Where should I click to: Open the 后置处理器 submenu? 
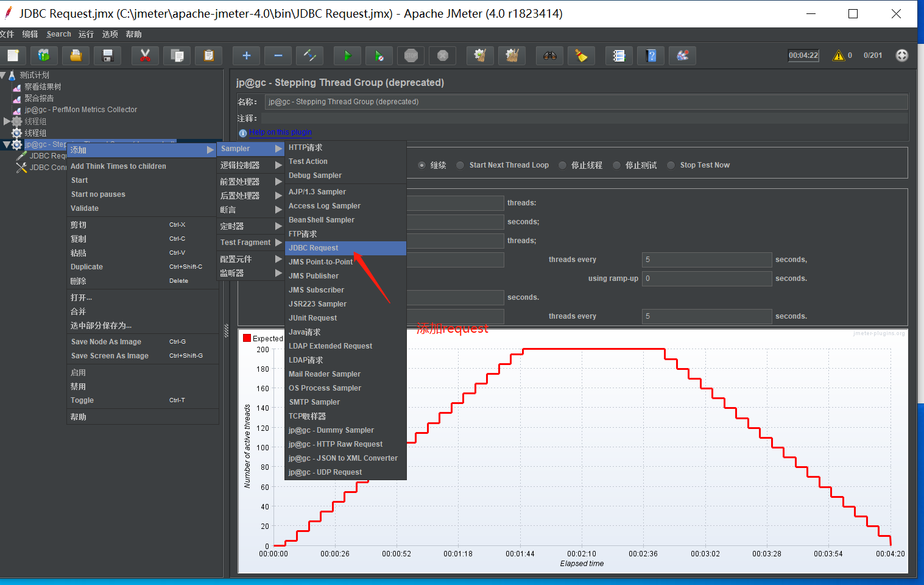coord(250,196)
